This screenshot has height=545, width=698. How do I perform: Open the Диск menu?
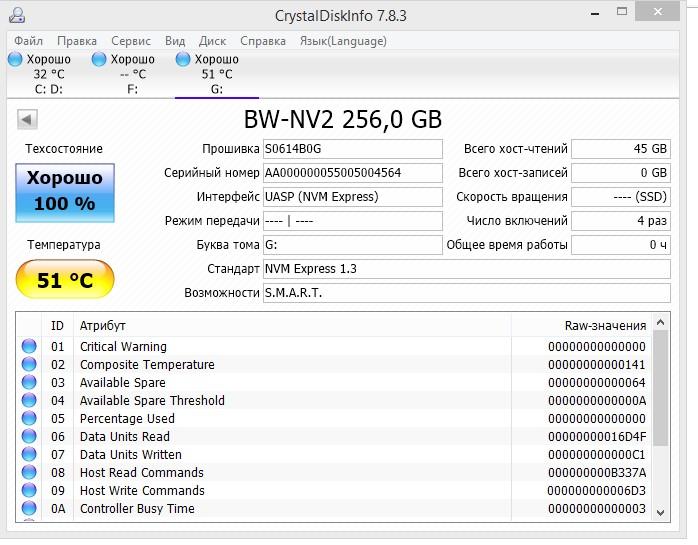click(212, 41)
